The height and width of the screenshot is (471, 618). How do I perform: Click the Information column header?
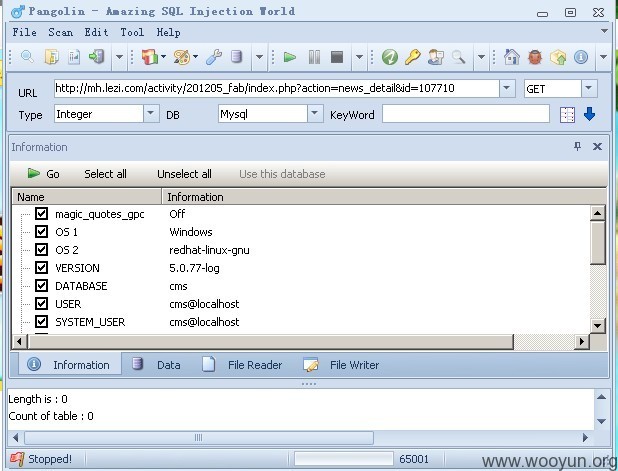(x=384, y=197)
